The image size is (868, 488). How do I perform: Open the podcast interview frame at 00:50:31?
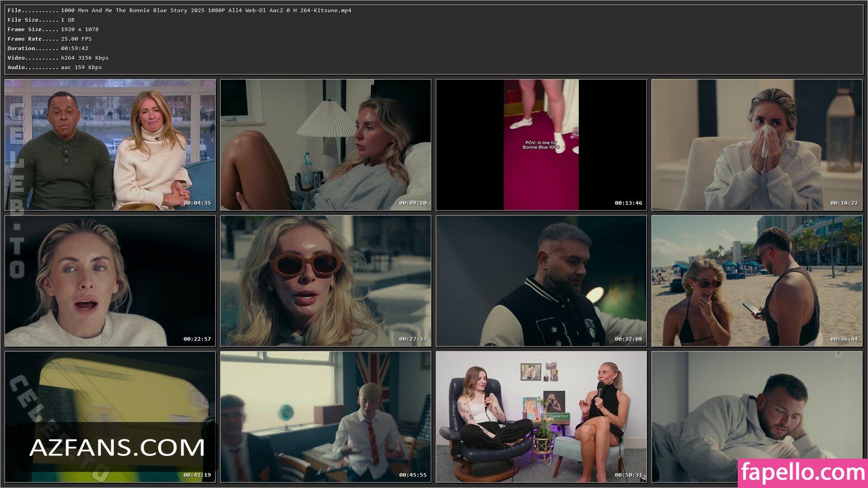coord(541,417)
